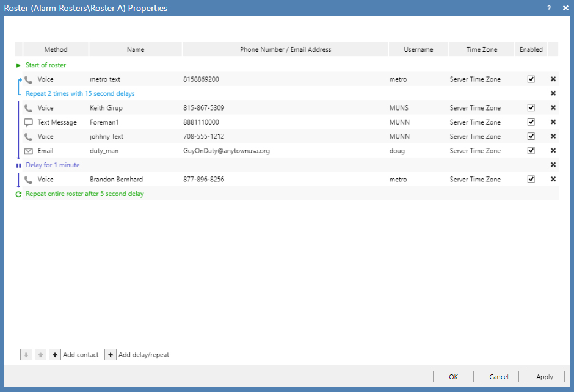Click phone number 8881110000

tap(201, 122)
